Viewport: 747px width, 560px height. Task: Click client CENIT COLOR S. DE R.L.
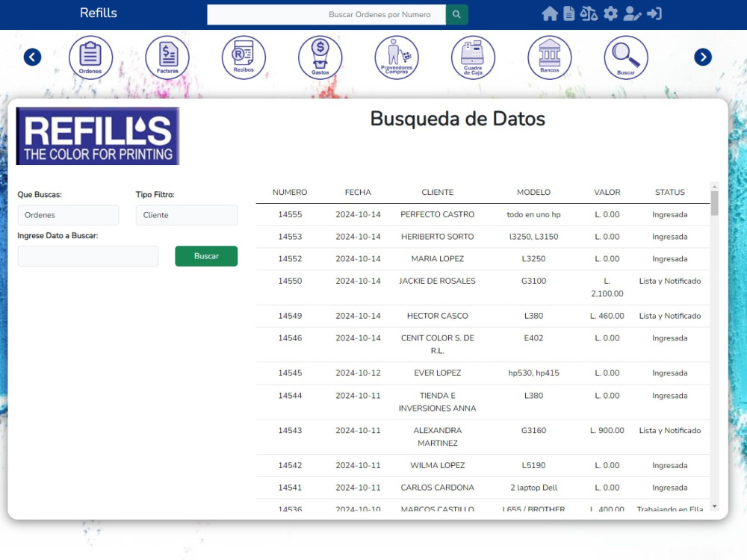tap(437, 344)
